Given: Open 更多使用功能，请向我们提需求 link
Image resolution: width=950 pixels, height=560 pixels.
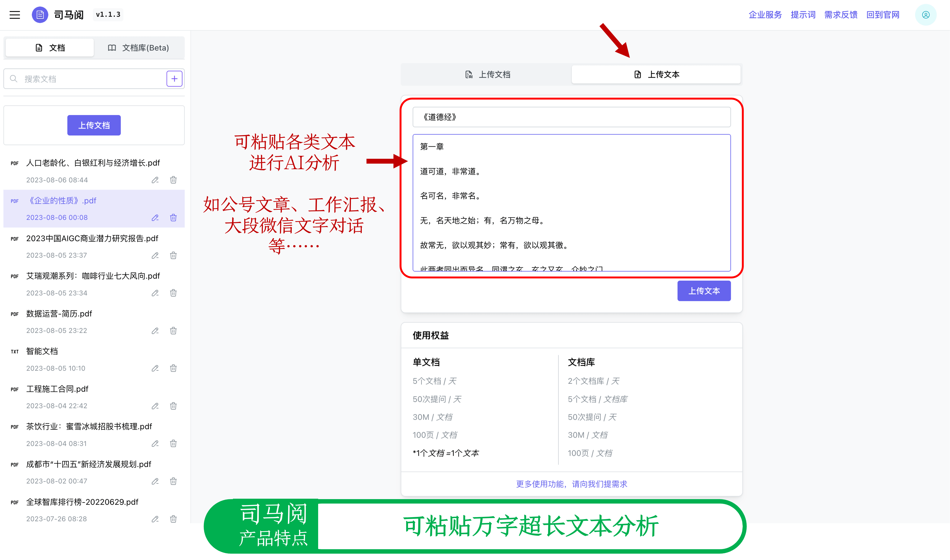Looking at the screenshot, I should pos(572,484).
